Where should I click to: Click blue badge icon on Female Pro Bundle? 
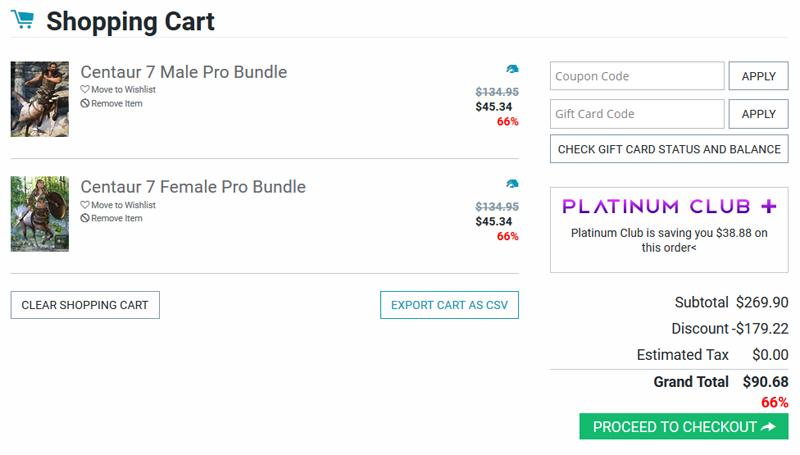tap(512, 184)
